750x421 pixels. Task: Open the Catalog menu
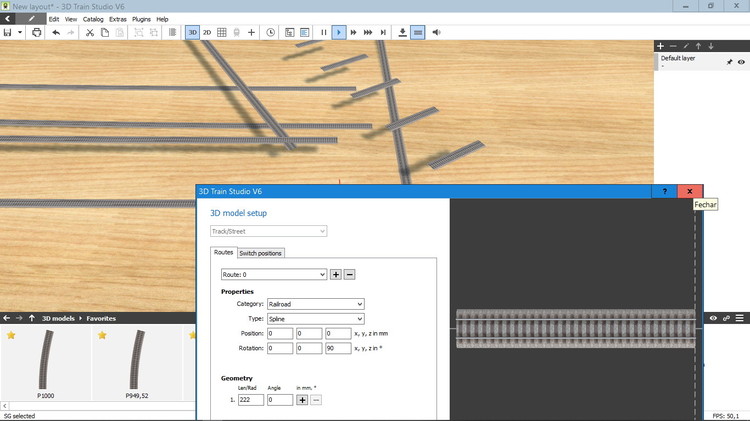pyautogui.click(x=93, y=19)
